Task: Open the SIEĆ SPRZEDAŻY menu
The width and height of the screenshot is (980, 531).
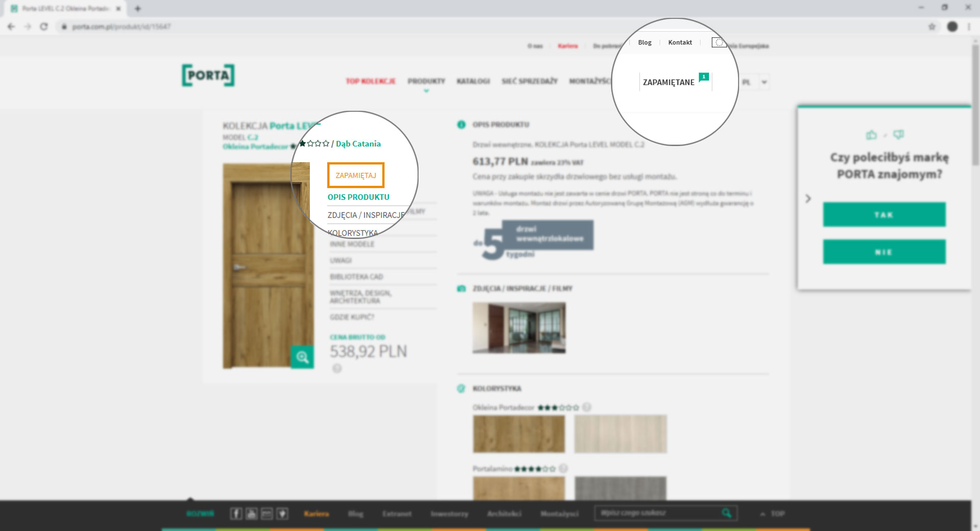Action: 530,81
